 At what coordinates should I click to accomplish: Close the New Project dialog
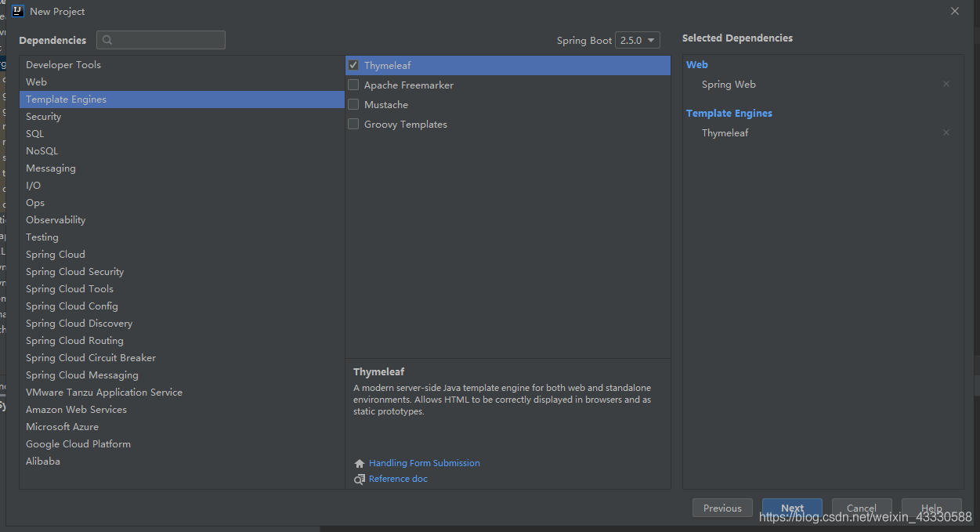pos(954,11)
